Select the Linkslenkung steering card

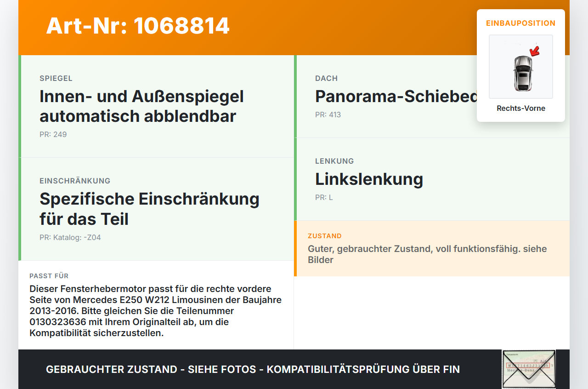(x=432, y=179)
